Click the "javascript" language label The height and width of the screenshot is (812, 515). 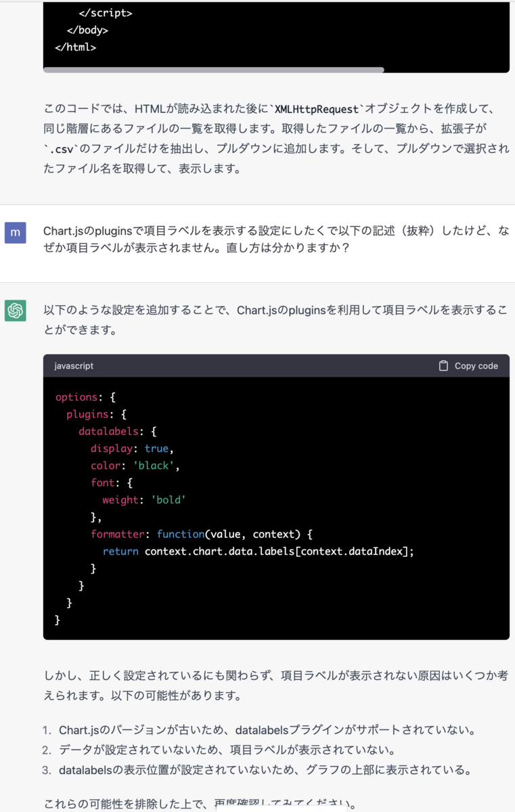[x=74, y=365]
